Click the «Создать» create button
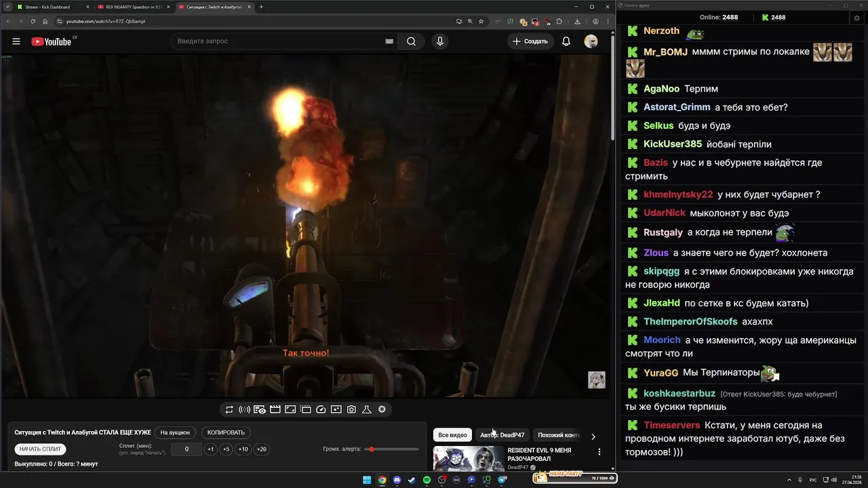The width and height of the screenshot is (868, 488). coord(530,41)
